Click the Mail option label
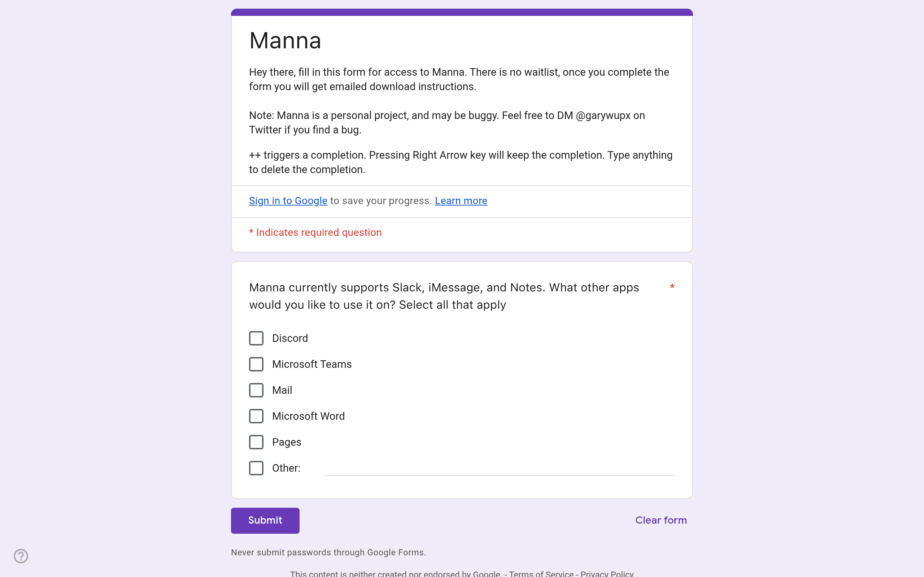 (282, 390)
